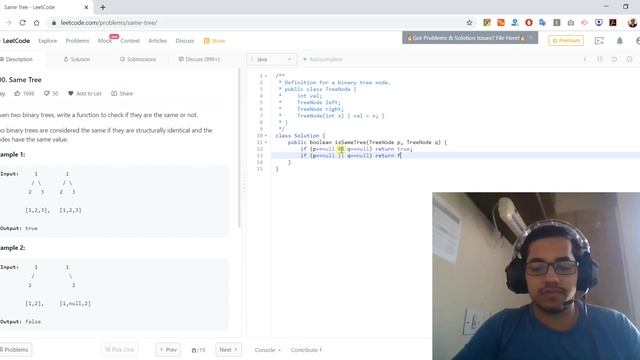Open the Problems menu
The image size is (640, 360).
click(x=77, y=41)
